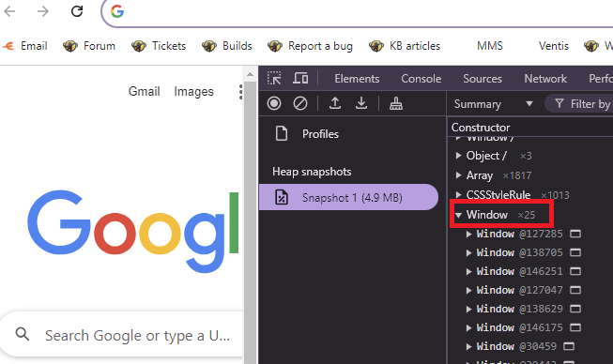Viewport: 613px width, 364px height.
Task: Expand the CSSStyleRule ×1013 row
Action: [x=459, y=194]
